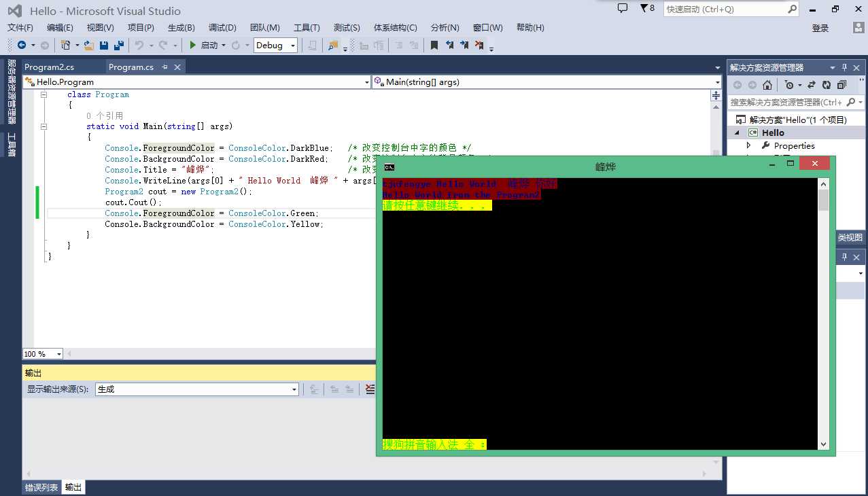Image resolution: width=868 pixels, height=496 pixels.
Task: Click the account avatar icon beside 登录
Action: 858,28
